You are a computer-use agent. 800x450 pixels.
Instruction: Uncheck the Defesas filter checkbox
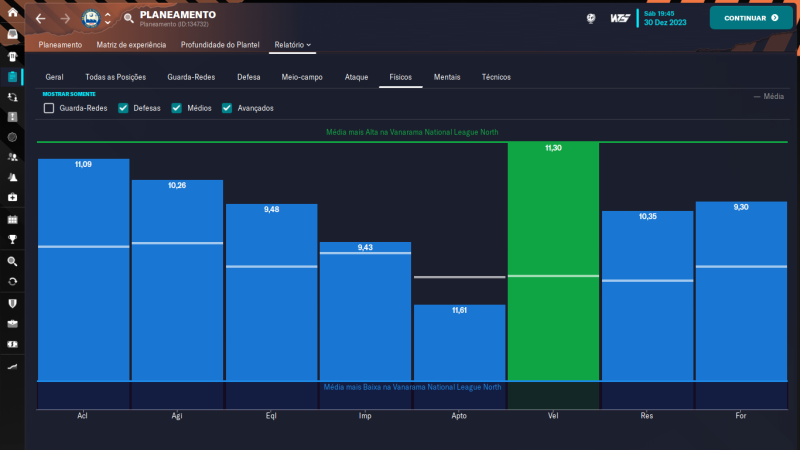click(123, 108)
